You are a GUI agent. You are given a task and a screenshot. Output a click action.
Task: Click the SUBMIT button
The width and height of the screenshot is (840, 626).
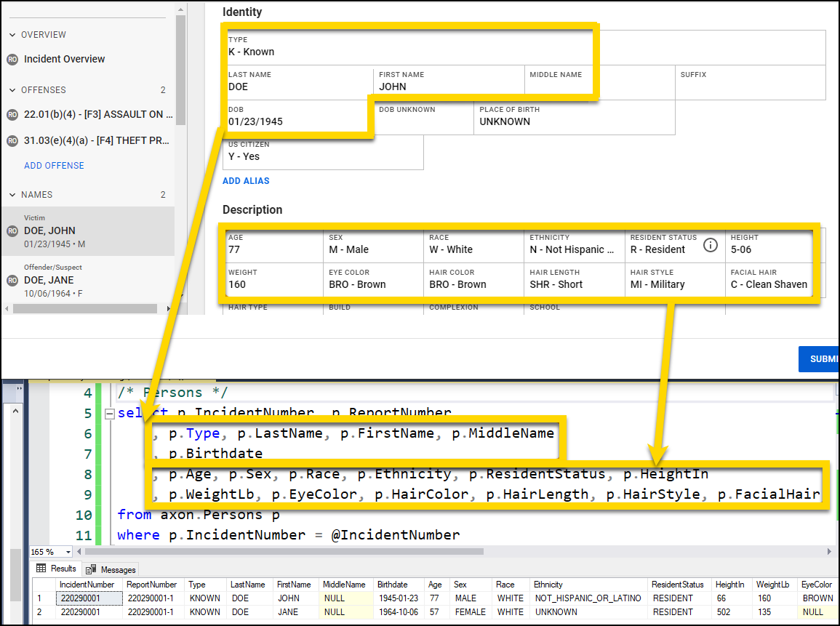[x=820, y=358]
